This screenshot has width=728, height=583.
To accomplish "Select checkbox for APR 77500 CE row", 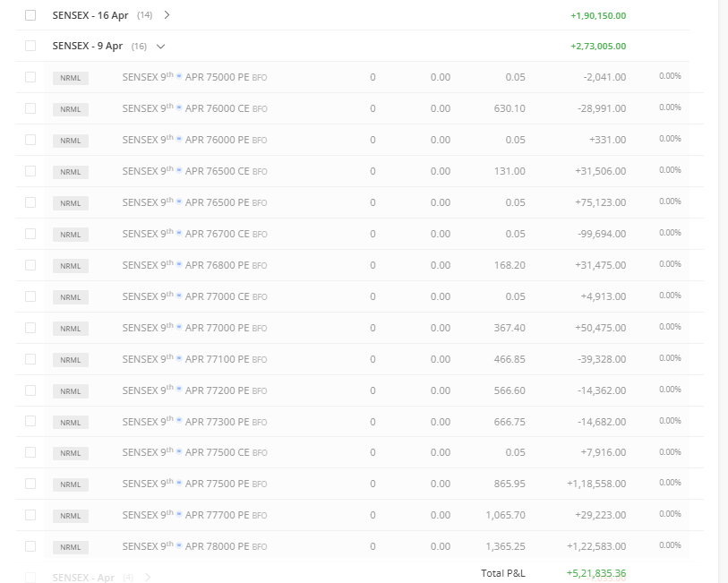I will [30, 452].
